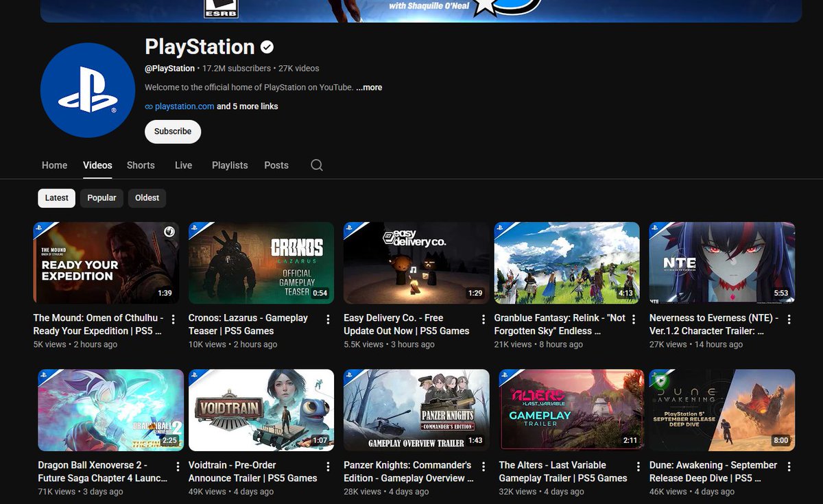
Task: Open Easy Delivery Co. Free Update title
Action: pyautogui.click(x=406, y=324)
